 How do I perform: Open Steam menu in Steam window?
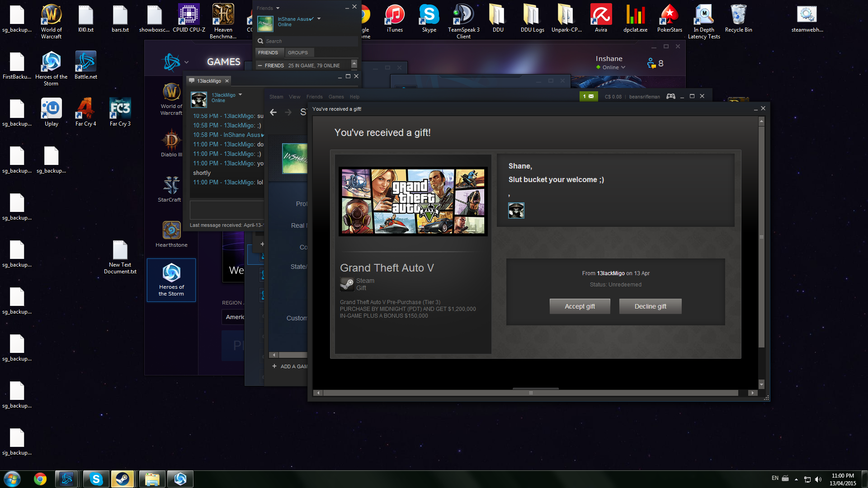(276, 97)
